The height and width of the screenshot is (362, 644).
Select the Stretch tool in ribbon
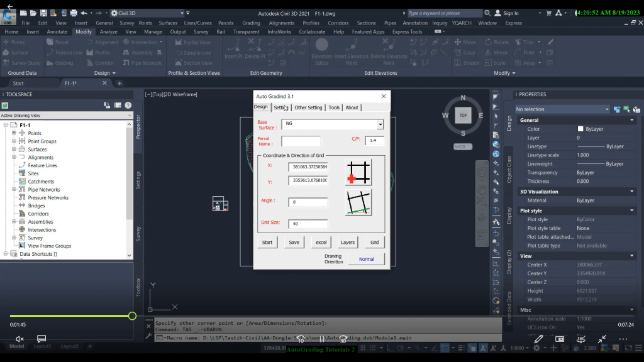[x=467, y=63]
